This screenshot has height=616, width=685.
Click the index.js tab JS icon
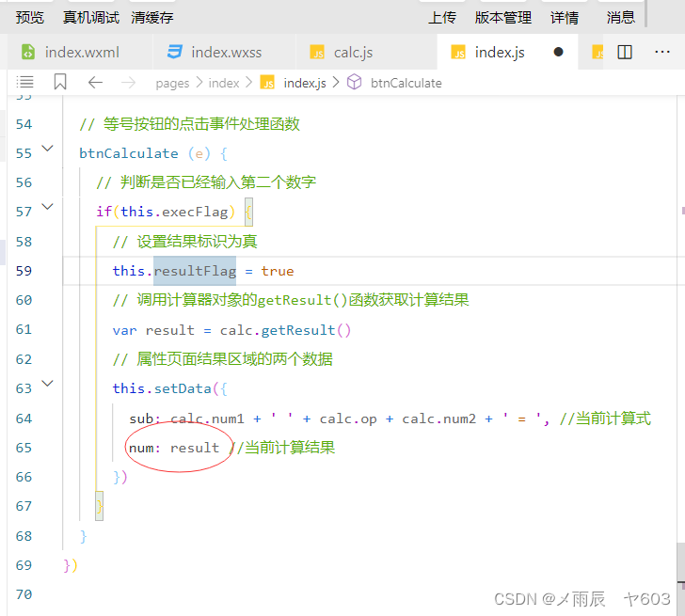pyautogui.click(x=458, y=53)
